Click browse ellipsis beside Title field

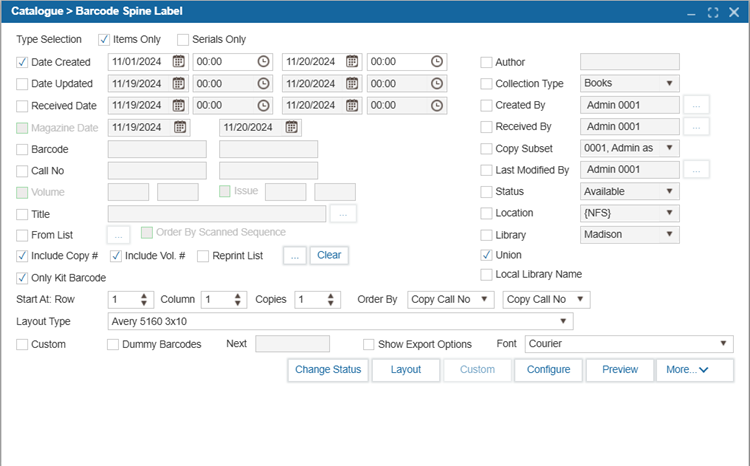point(343,213)
